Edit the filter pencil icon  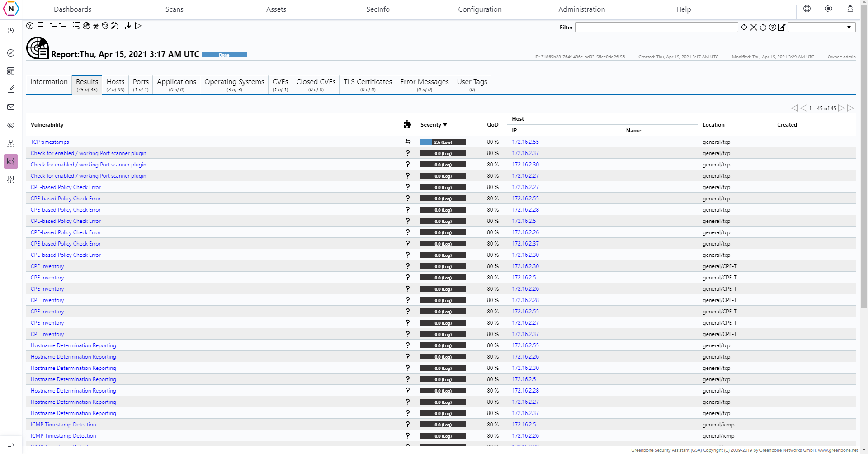782,27
